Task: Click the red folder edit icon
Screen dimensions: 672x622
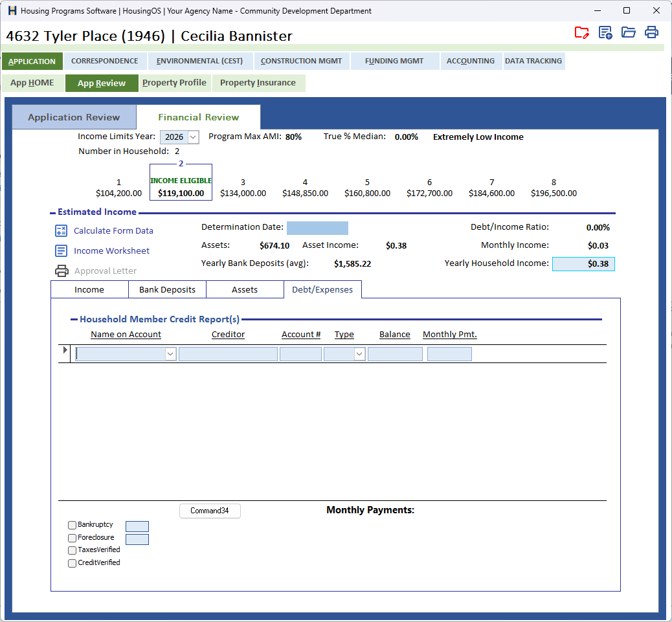Action: click(x=581, y=32)
